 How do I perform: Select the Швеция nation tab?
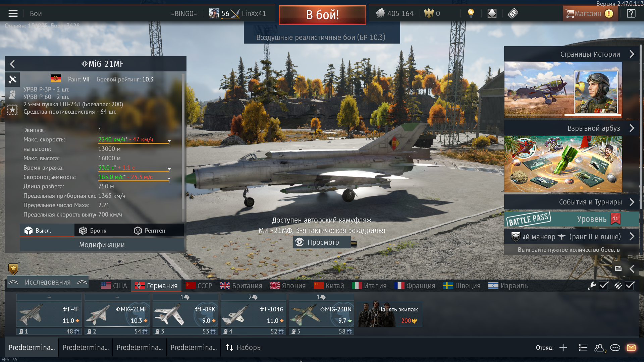click(462, 286)
